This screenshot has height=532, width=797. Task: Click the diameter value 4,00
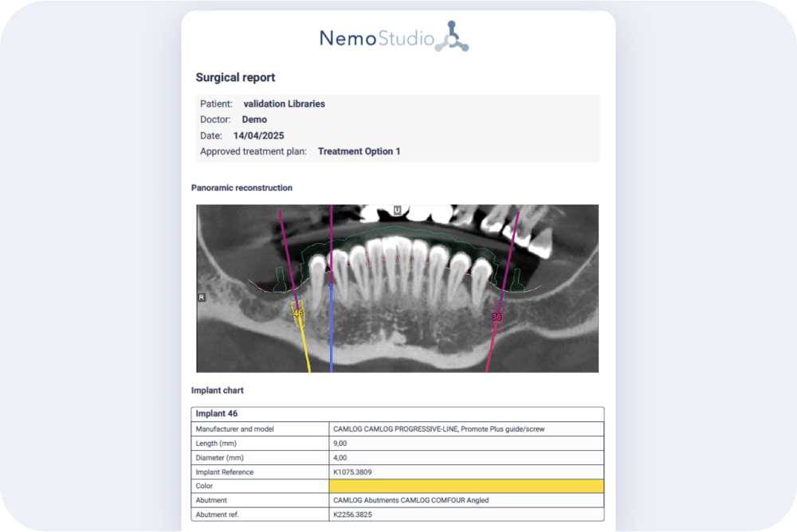click(x=340, y=457)
